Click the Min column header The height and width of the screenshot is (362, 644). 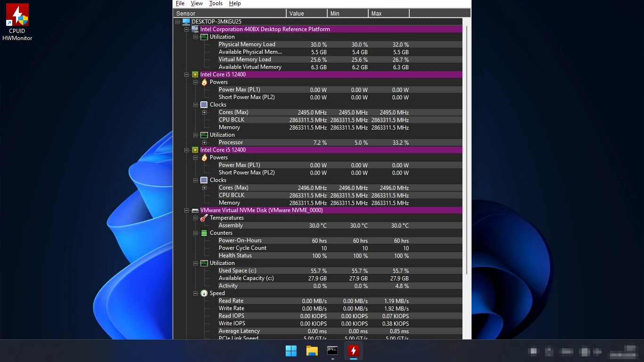tap(348, 13)
